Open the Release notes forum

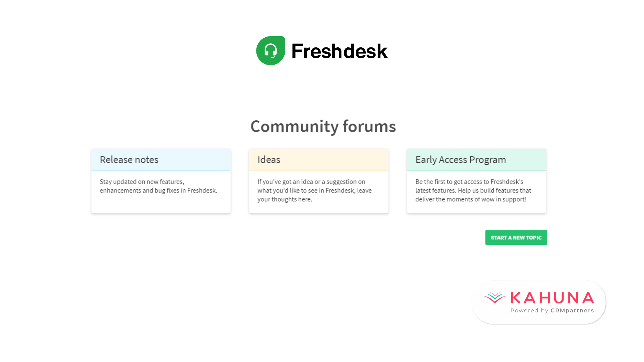click(129, 159)
